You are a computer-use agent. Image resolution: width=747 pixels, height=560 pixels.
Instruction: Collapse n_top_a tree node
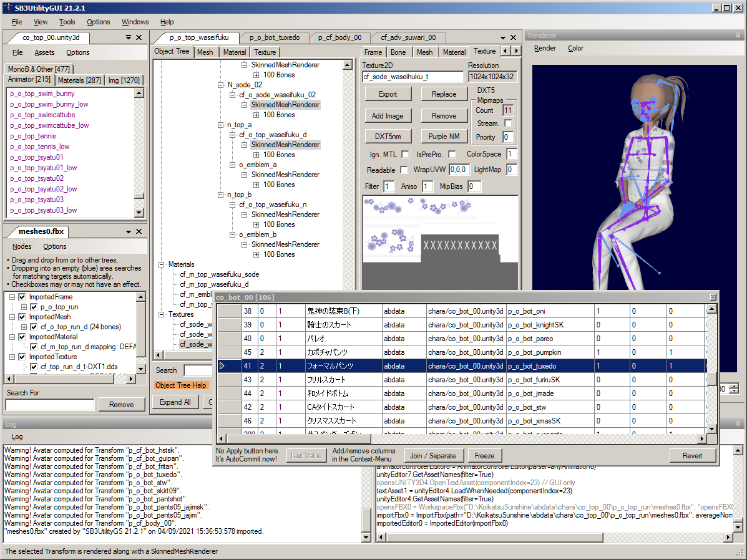click(220, 125)
